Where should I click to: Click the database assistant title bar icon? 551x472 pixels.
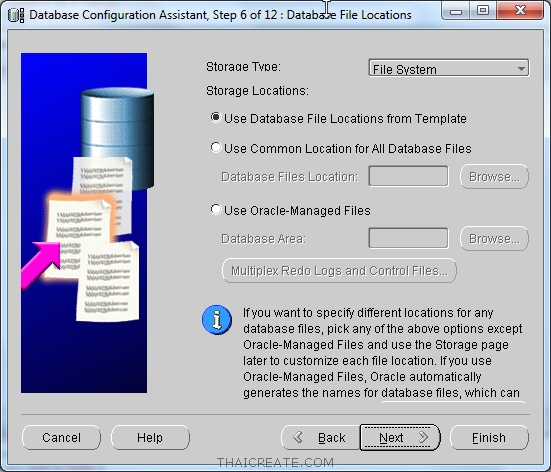tap(16, 15)
